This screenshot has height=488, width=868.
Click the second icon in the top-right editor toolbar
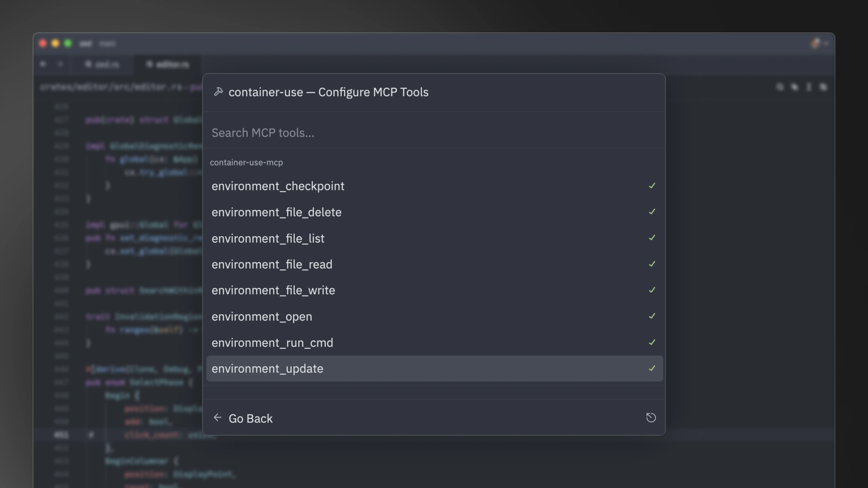tap(795, 87)
